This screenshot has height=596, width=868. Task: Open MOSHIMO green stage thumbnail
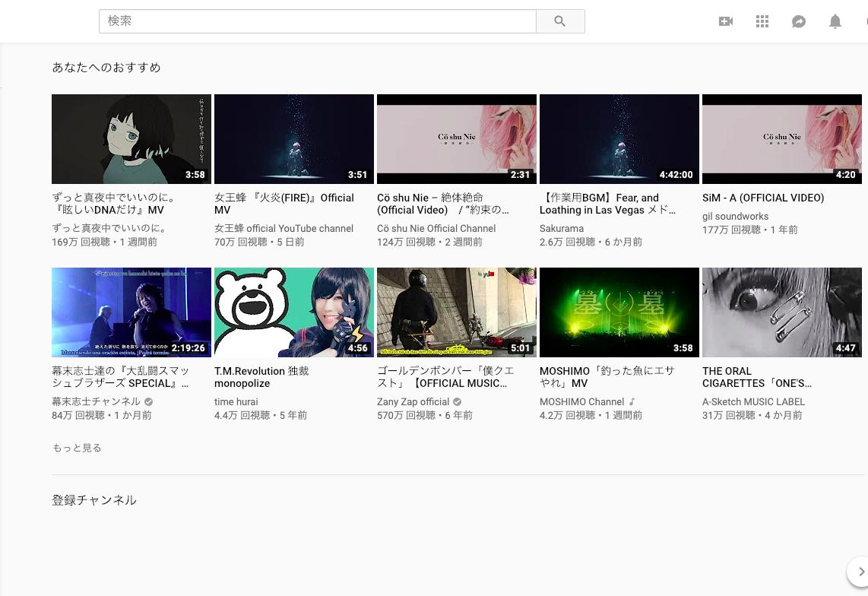[619, 312]
